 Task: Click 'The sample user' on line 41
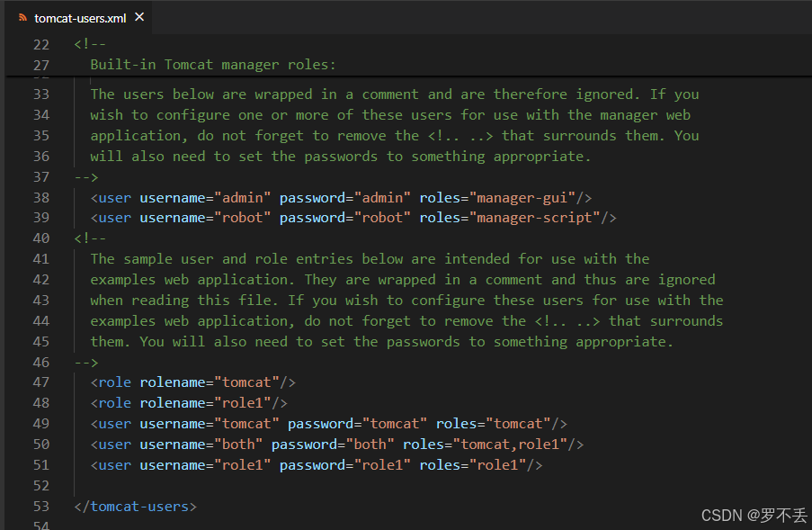tap(152, 259)
